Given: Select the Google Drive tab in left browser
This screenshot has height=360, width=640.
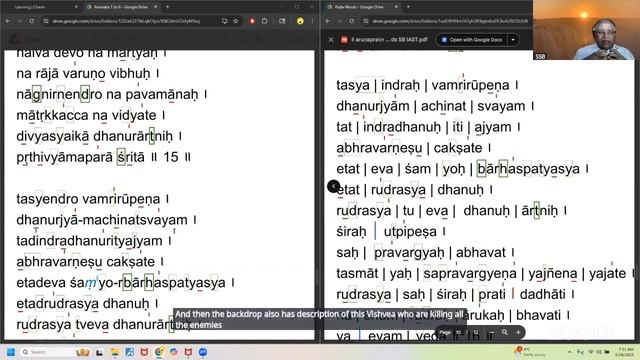Looking at the screenshot, I should point(120,7).
